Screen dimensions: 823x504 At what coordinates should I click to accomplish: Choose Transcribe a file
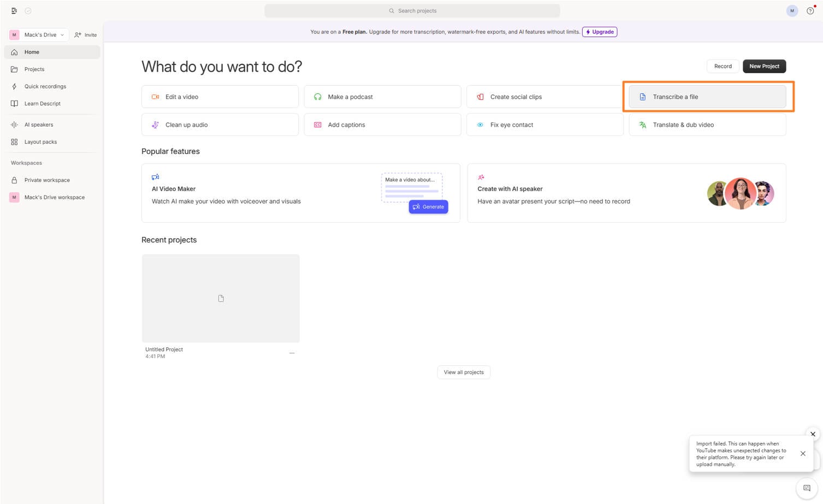(x=707, y=97)
